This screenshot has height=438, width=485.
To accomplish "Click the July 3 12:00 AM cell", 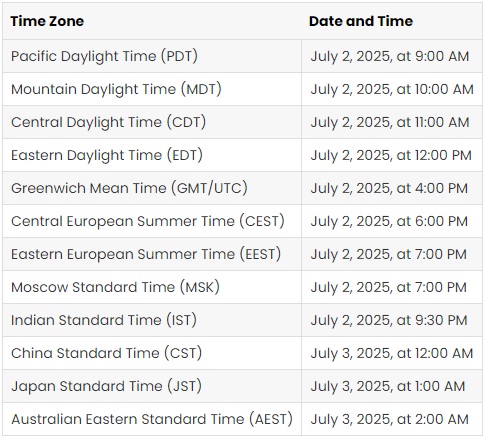I will (392, 353).
